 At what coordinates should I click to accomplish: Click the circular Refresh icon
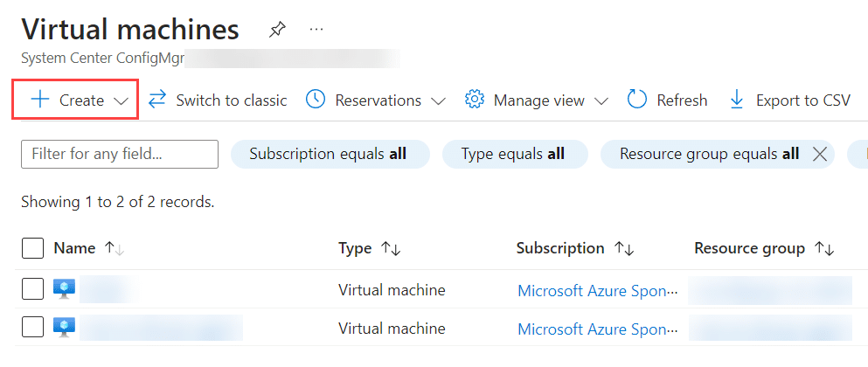pyautogui.click(x=637, y=100)
